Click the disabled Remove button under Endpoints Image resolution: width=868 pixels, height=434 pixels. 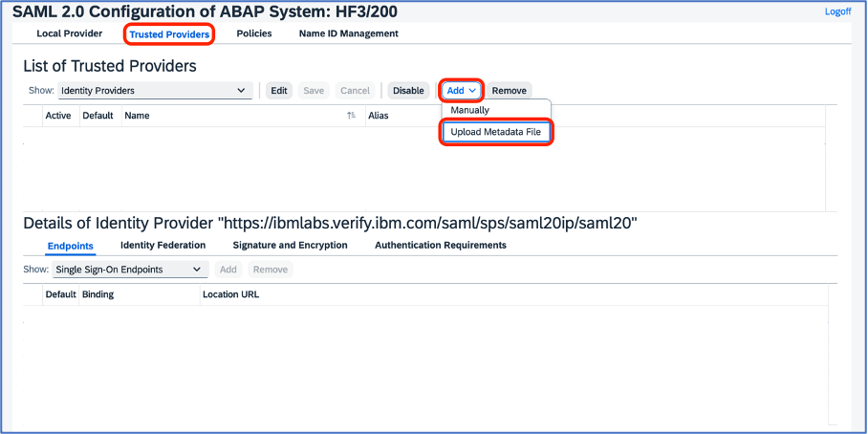271,270
